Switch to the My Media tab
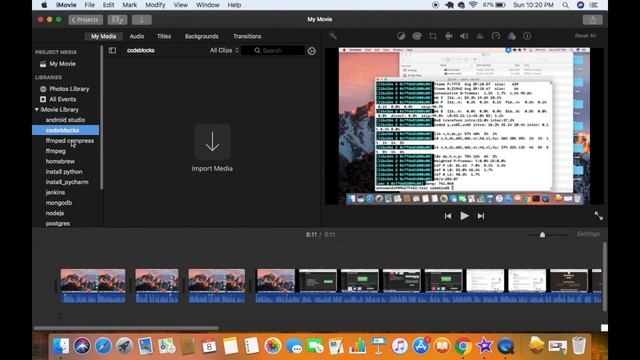Screen dimensions: 640x360 104,36
